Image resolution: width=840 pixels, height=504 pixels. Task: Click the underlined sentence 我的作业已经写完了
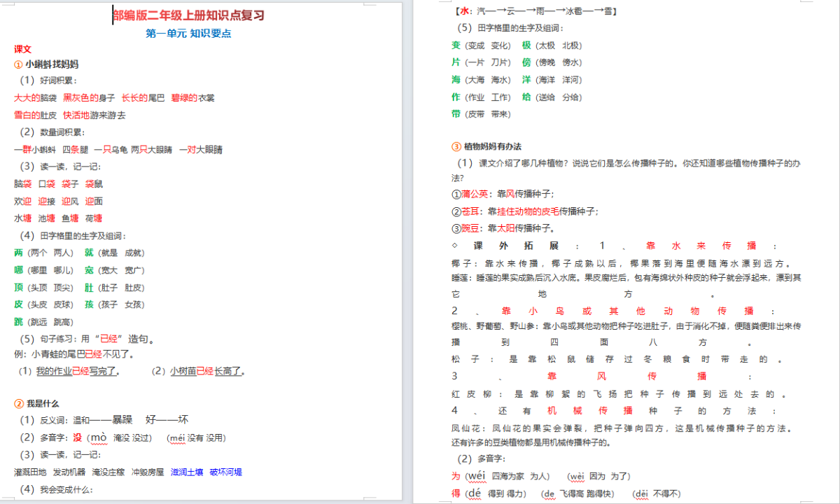pos(78,371)
